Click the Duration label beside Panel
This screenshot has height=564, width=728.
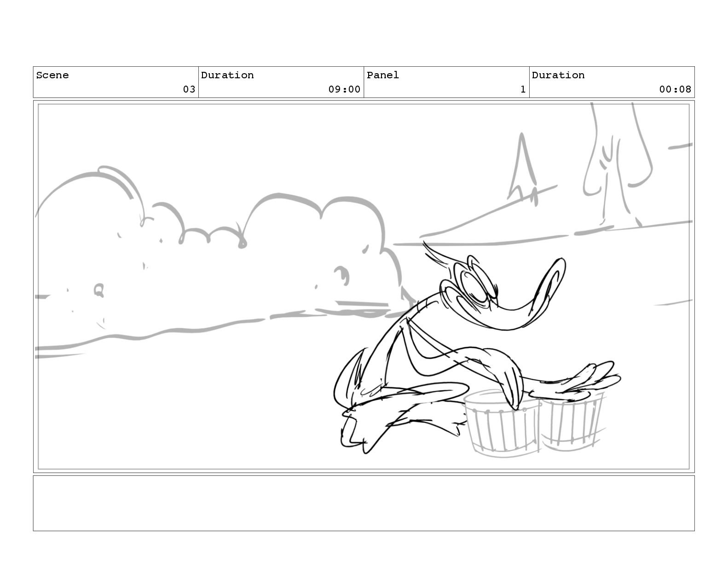[558, 75]
